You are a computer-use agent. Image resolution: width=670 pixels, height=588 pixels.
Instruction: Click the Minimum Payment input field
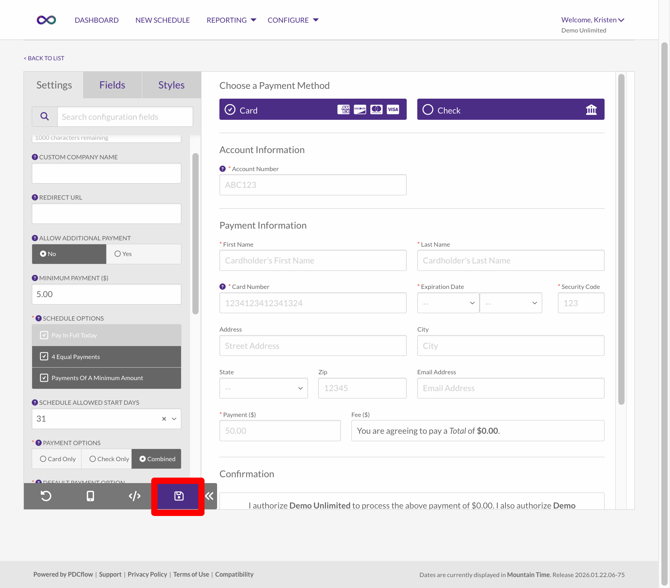click(106, 295)
